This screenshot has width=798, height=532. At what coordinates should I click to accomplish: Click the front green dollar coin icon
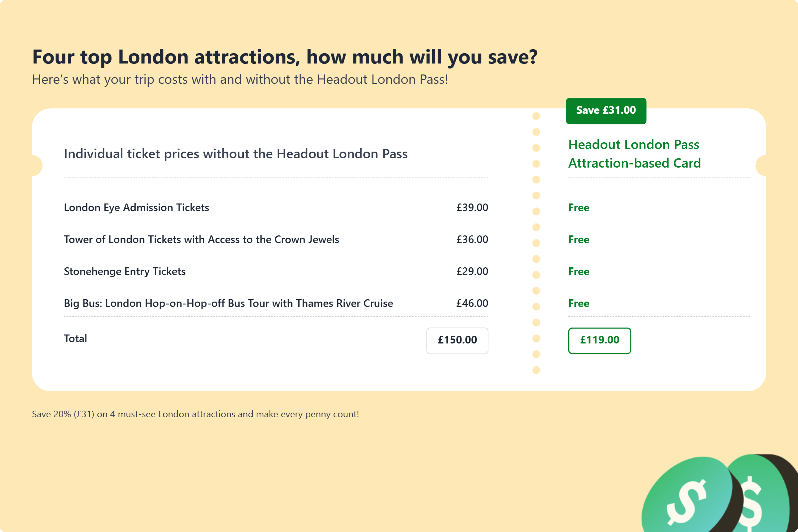point(689,499)
